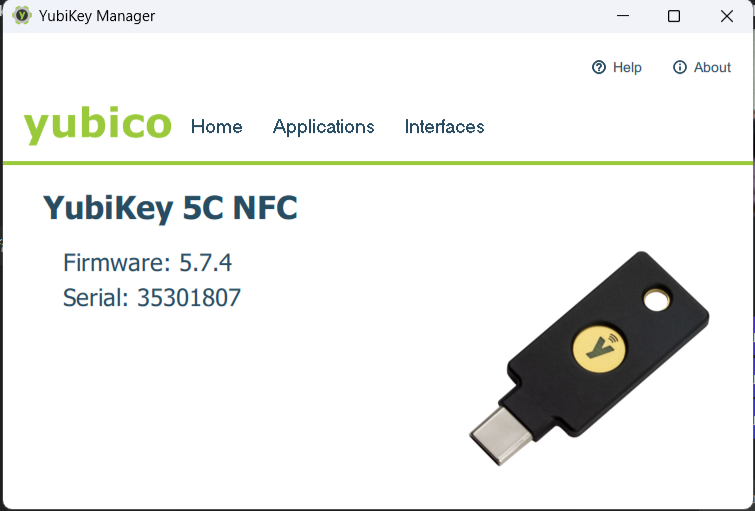The image size is (755, 511).
Task: Maximize the YubiKey Manager window
Action: coord(674,16)
